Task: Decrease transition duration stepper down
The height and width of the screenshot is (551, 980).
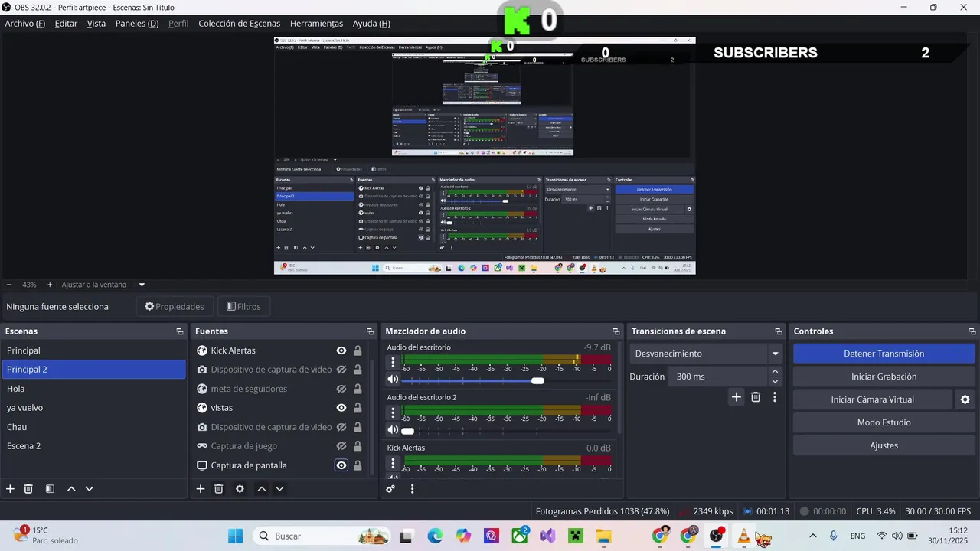Action: click(x=775, y=381)
